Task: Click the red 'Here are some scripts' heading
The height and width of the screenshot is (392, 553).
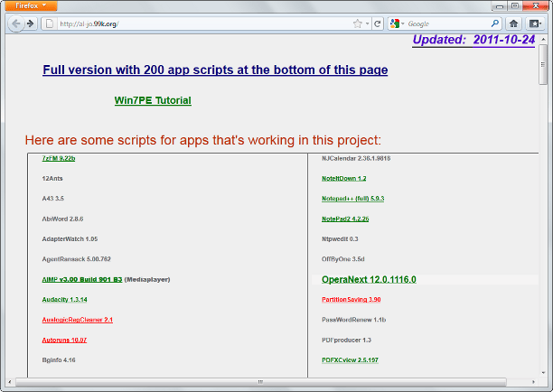Action: (x=202, y=140)
